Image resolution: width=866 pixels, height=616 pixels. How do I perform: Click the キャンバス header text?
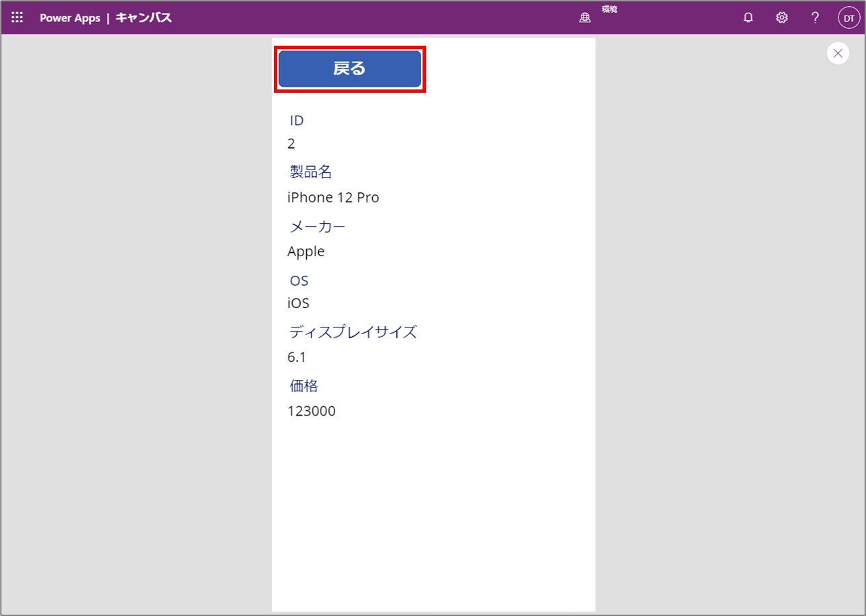coord(143,18)
